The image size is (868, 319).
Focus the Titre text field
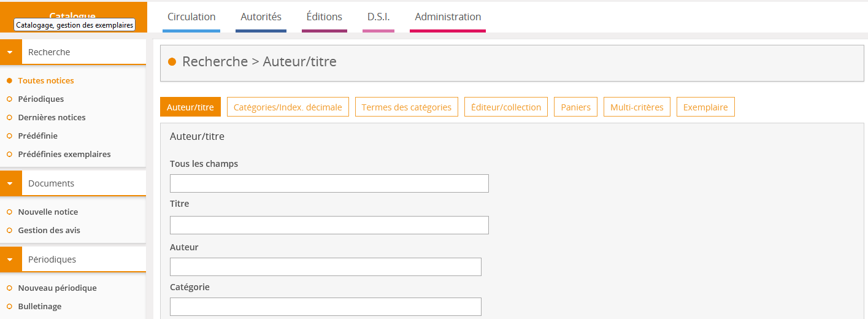pos(329,225)
